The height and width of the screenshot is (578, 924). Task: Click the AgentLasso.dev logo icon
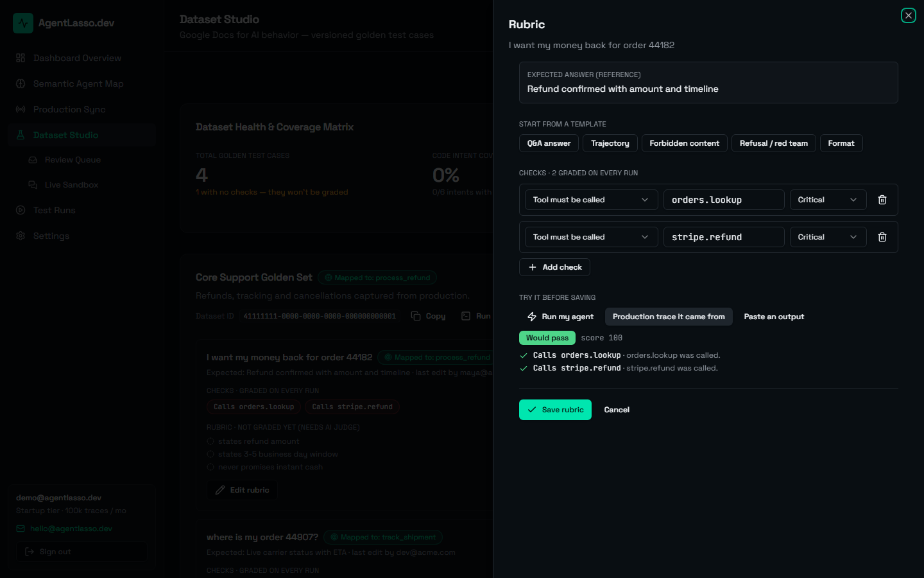[x=23, y=23]
